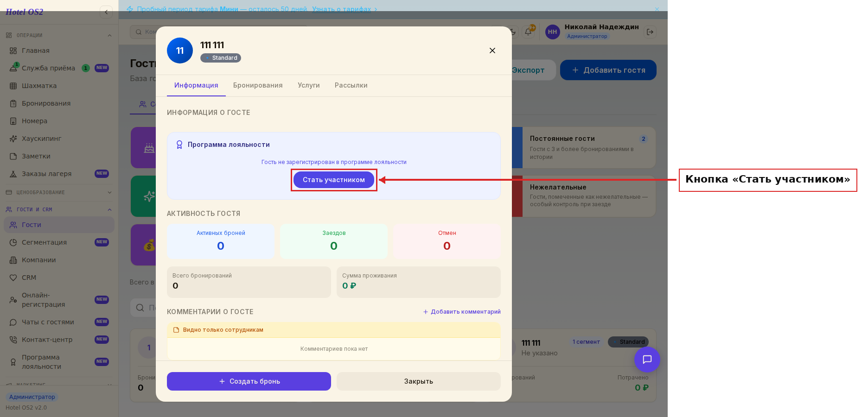Switch to the Рассылки tab
Screen dimensions: 868x417
point(351,85)
